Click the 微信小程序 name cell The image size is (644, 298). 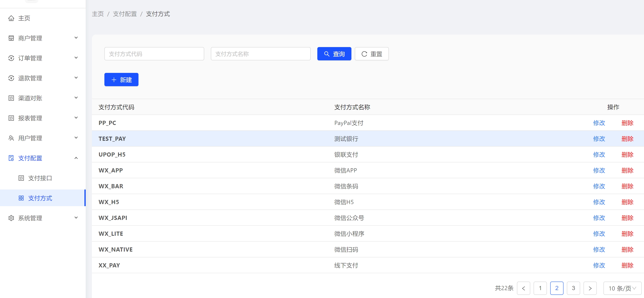(x=349, y=234)
